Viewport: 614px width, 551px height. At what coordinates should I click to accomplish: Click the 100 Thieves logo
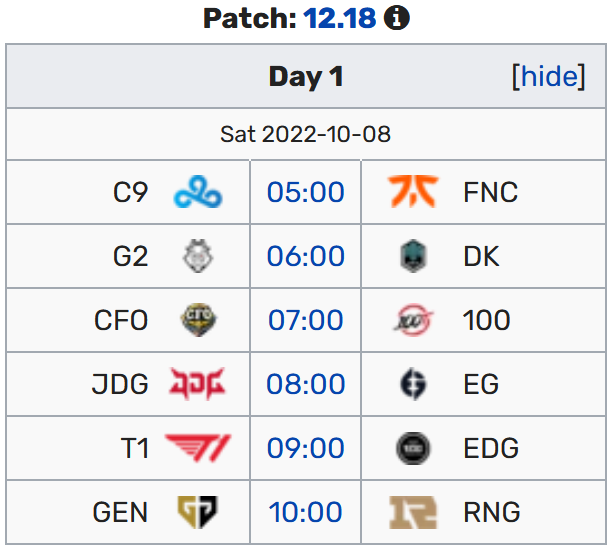pos(412,320)
